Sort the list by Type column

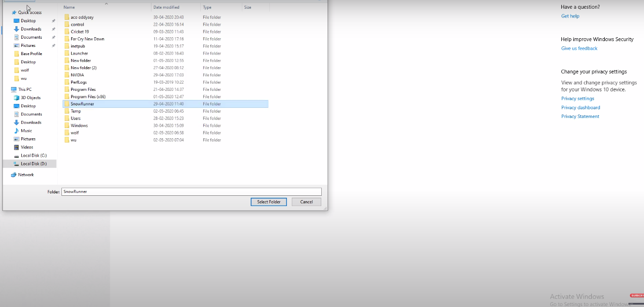(207, 7)
